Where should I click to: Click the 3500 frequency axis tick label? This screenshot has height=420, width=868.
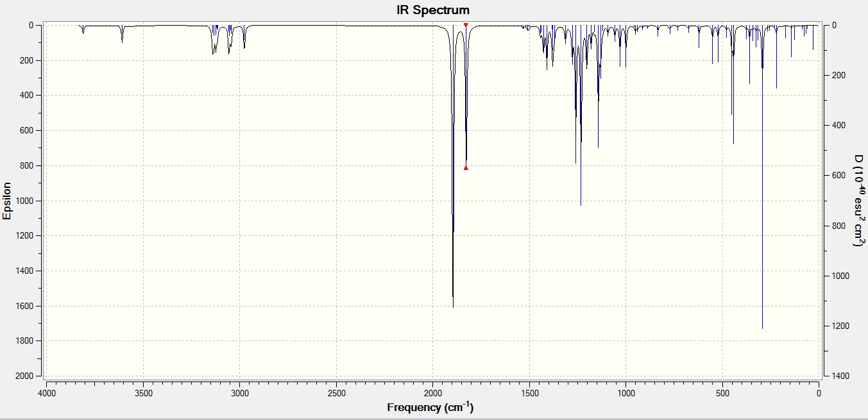pyautogui.click(x=143, y=393)
